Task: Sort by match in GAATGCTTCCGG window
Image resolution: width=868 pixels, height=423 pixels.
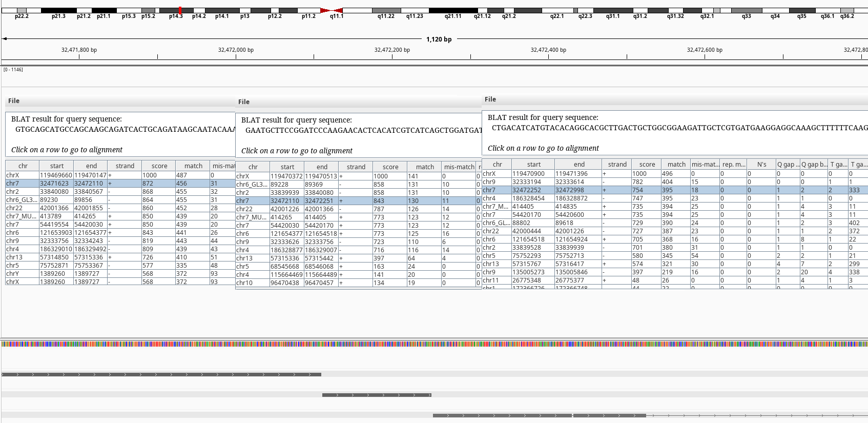Action: [x=424, y=167]
